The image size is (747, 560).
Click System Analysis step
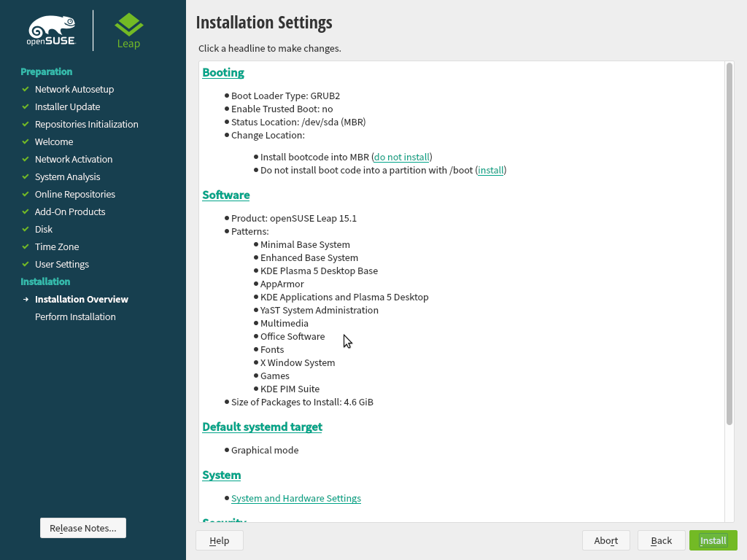(67, 176)
